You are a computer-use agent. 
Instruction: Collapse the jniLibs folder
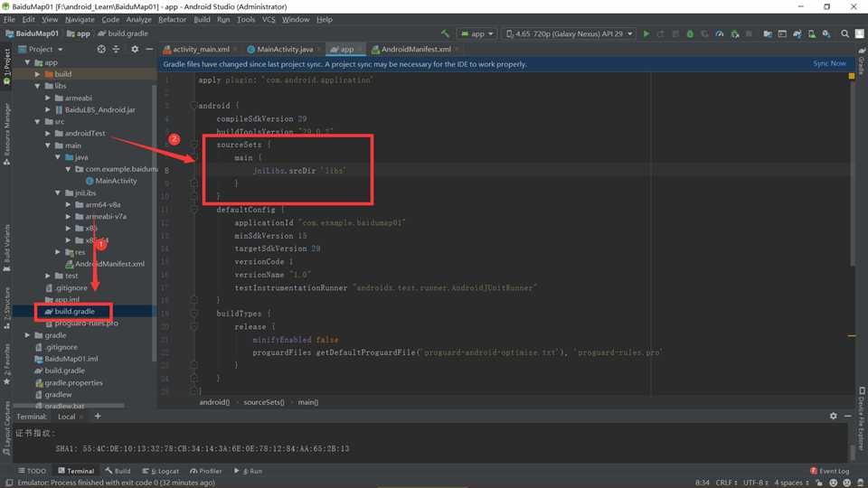tap(58, 192)
